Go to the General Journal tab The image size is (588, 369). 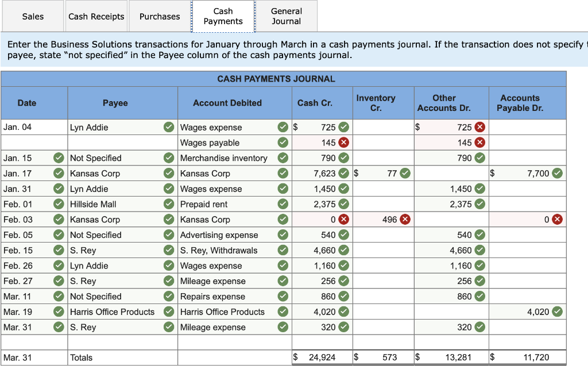[x=287, y=17]
